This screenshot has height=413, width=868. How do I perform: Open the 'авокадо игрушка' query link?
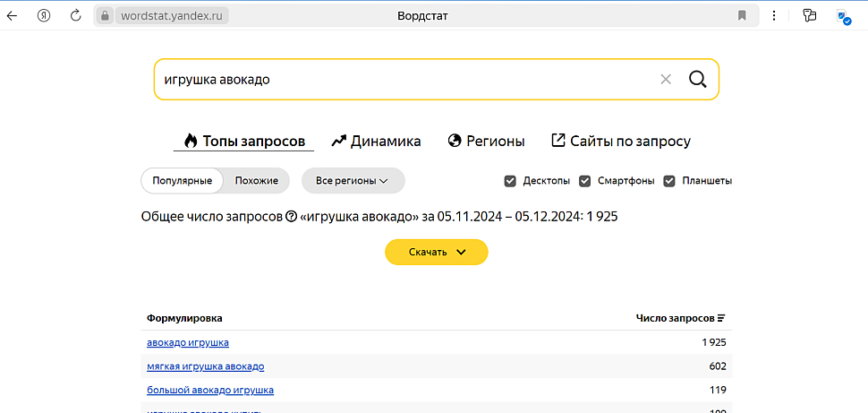188,342
